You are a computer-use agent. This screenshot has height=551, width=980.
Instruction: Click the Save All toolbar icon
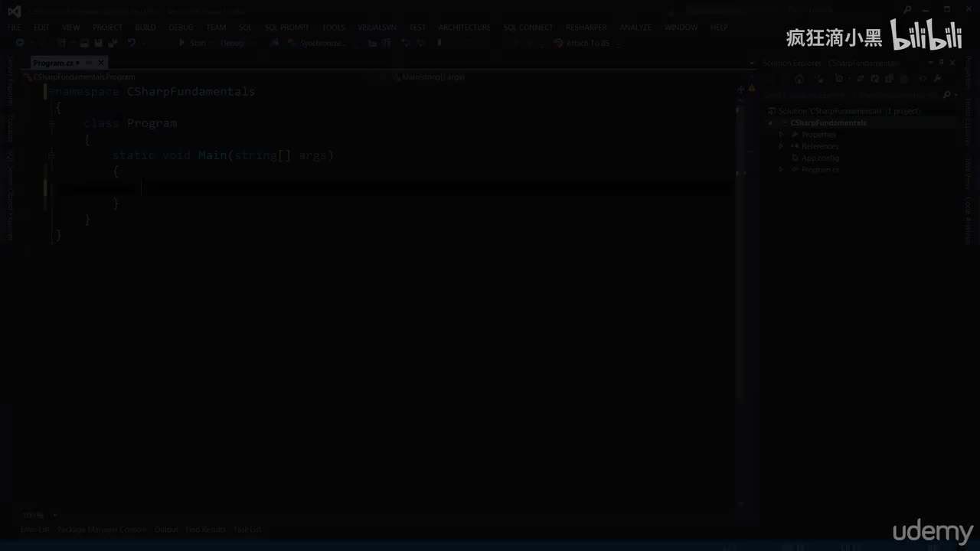click(112, 44)
